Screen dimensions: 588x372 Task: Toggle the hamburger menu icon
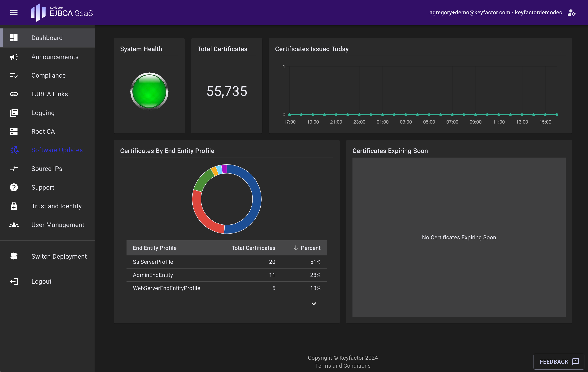tap(14, 13)
